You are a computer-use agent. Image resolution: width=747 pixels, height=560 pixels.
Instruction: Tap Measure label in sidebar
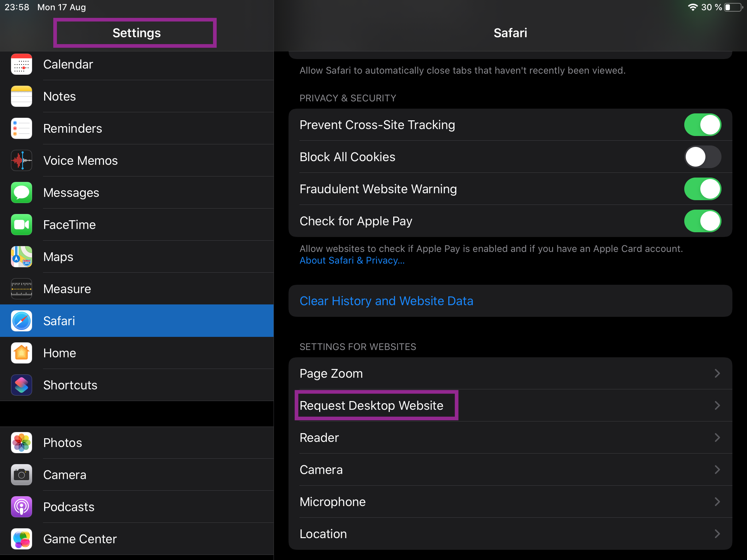(67, 289)
